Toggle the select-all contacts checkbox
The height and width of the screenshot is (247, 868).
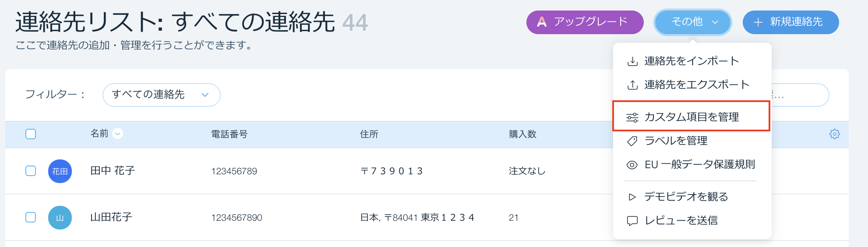click(x=31, y=134)
